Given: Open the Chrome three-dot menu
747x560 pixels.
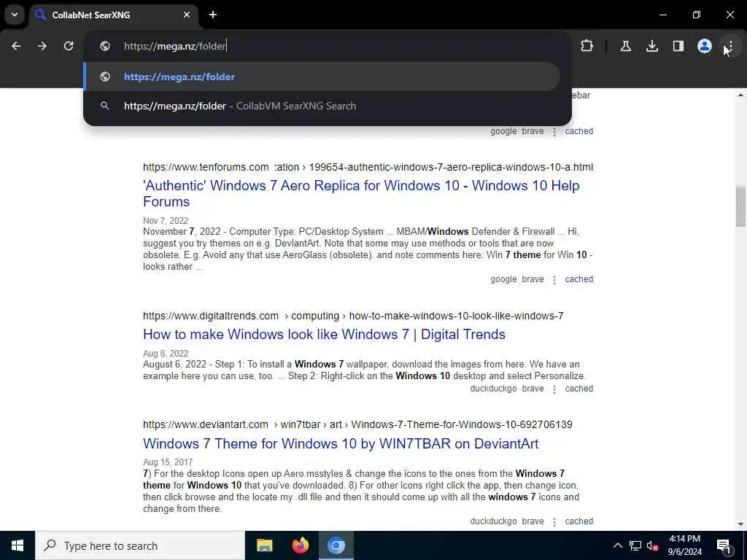Looking at the screenshot, I should pyautogui.click(x=730, y=46).
